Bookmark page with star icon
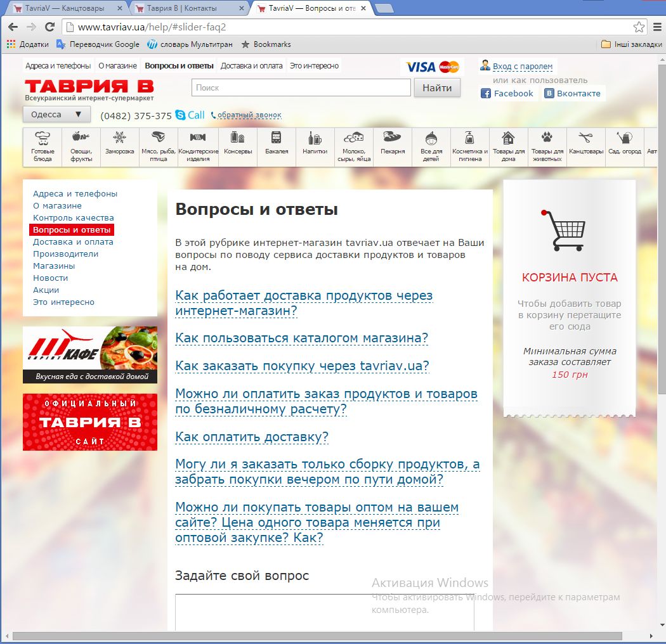 [639, 27]
